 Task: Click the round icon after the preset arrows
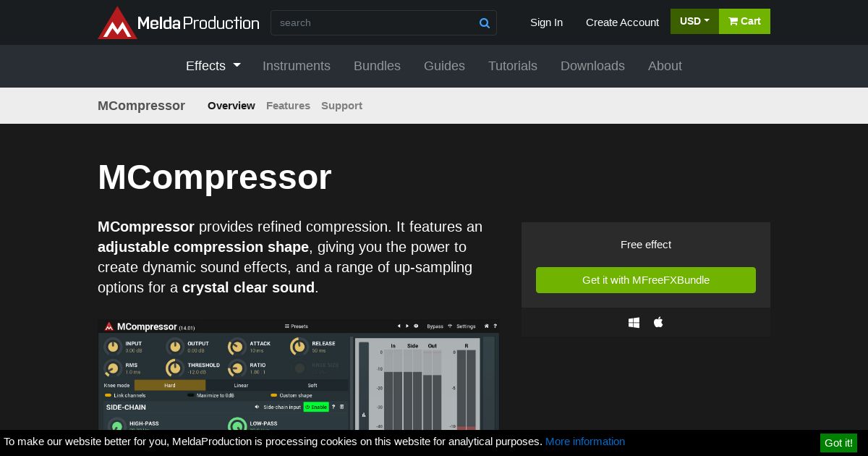pos(416,326)
